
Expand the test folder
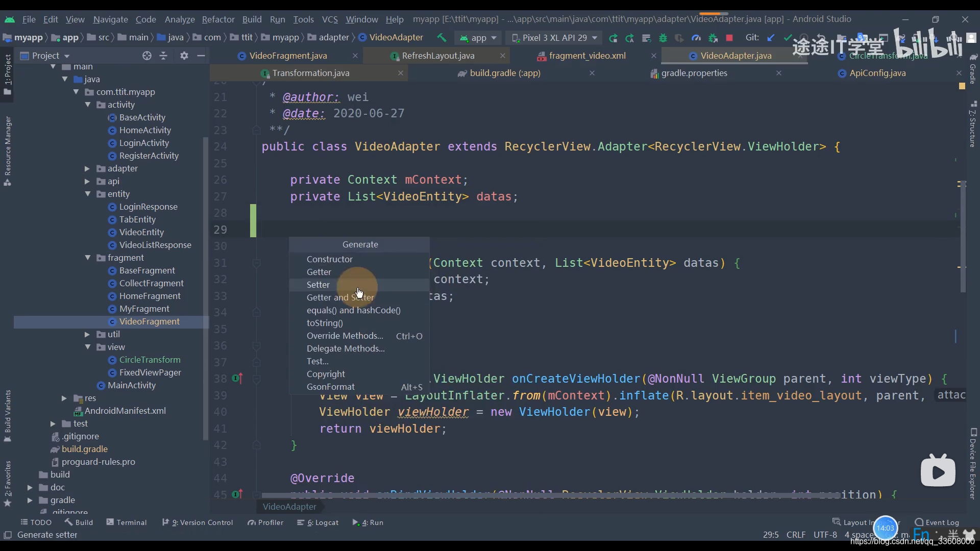53,423
